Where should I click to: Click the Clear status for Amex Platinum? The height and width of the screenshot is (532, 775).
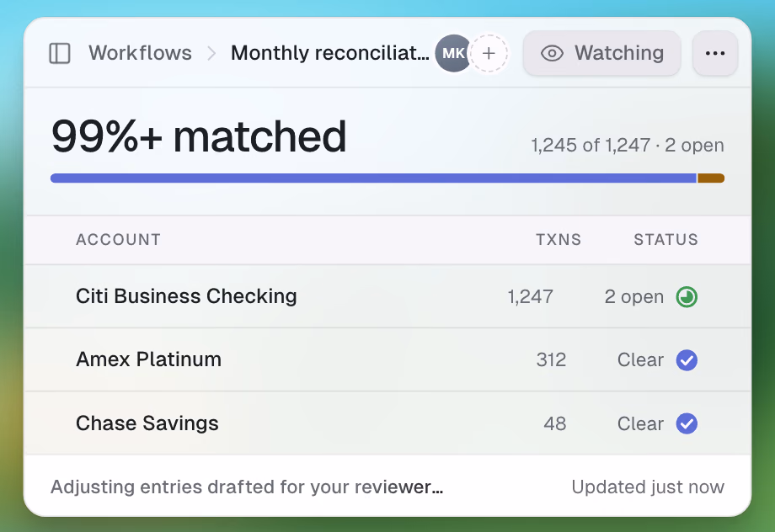(x=640, y=359)
